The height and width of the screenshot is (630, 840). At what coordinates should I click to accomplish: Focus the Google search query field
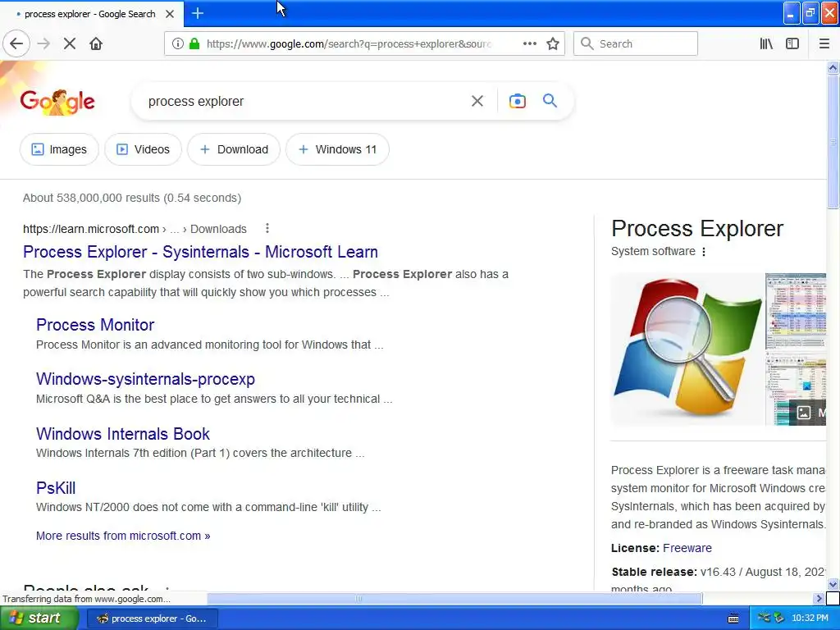coord(305,101)
